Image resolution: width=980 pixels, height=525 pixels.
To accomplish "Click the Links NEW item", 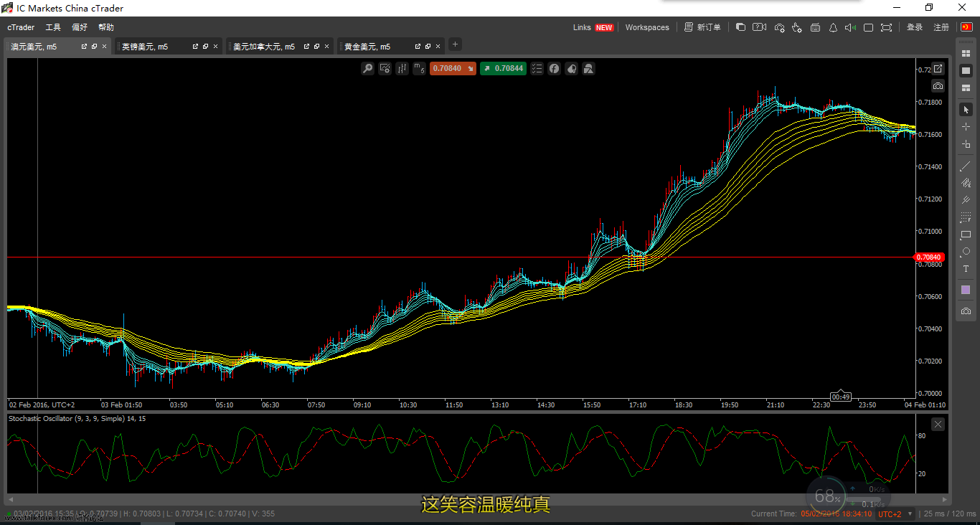I will point(593,27).
